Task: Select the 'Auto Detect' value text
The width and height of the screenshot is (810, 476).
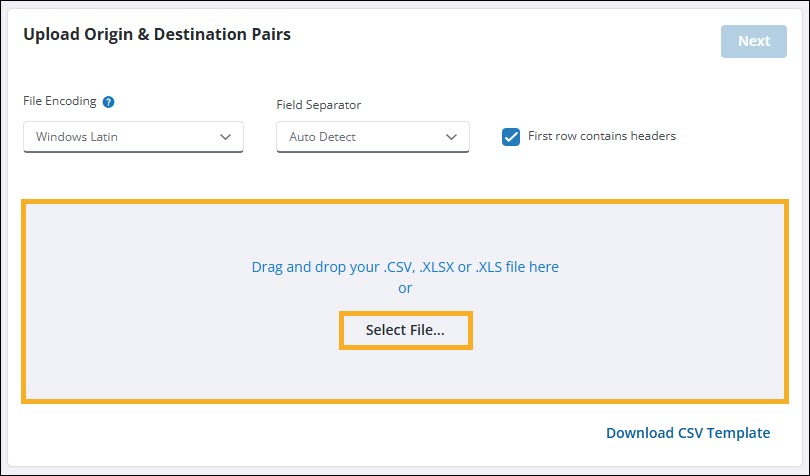Action: 322,137
